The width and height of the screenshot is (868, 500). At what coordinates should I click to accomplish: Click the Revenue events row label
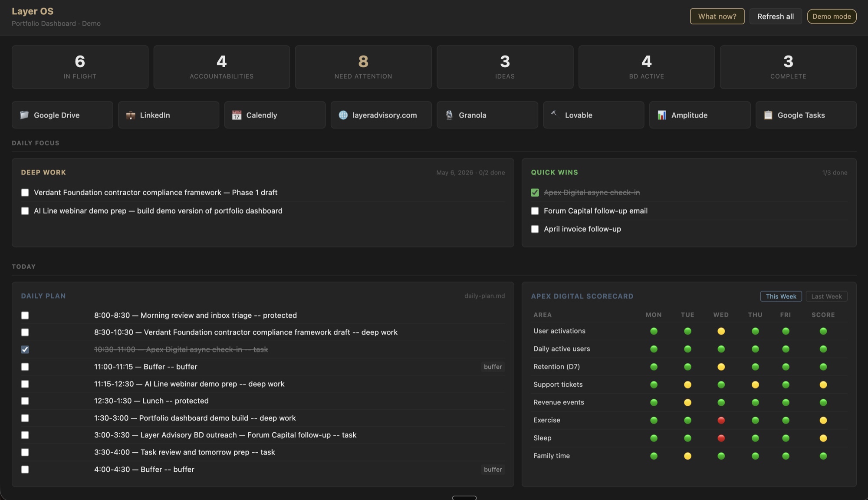pyautogui.click(x=559, y=402)
